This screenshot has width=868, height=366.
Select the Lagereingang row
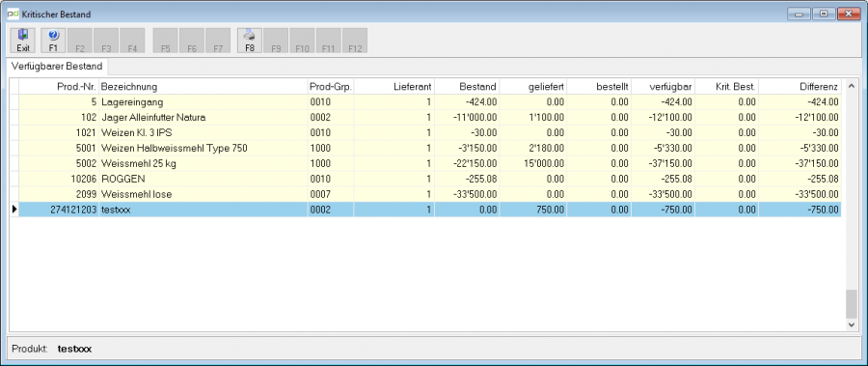point(429,102)
